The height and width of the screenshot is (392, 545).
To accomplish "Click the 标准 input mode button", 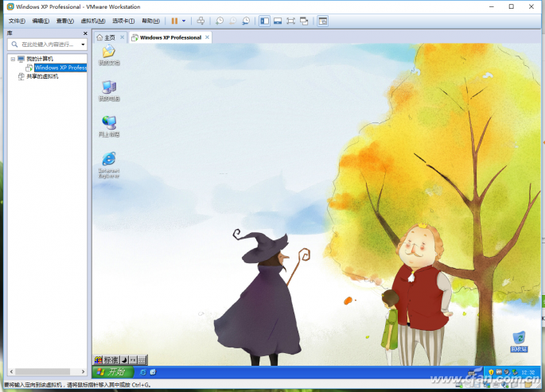I will [111, 360].
